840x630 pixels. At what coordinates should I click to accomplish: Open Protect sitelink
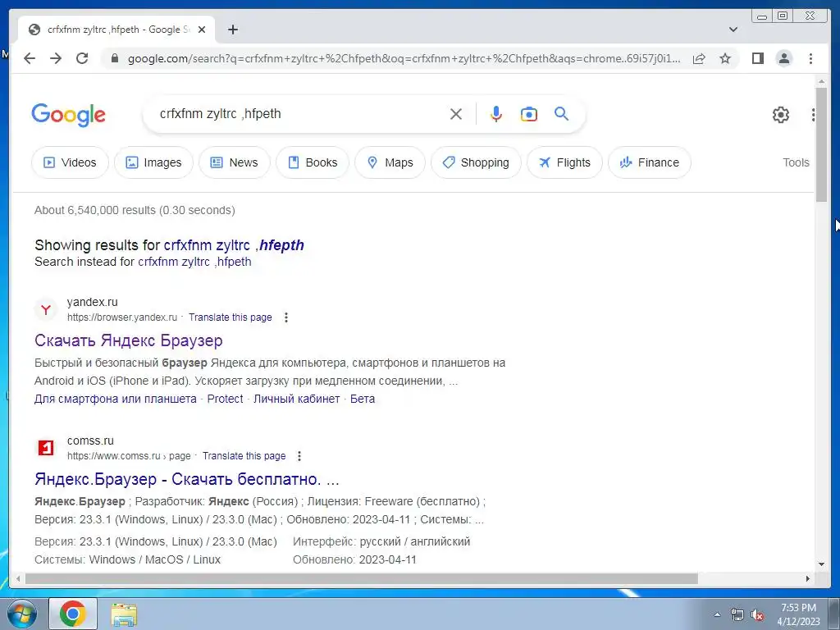pyautogui.click(x=225, y=399)
